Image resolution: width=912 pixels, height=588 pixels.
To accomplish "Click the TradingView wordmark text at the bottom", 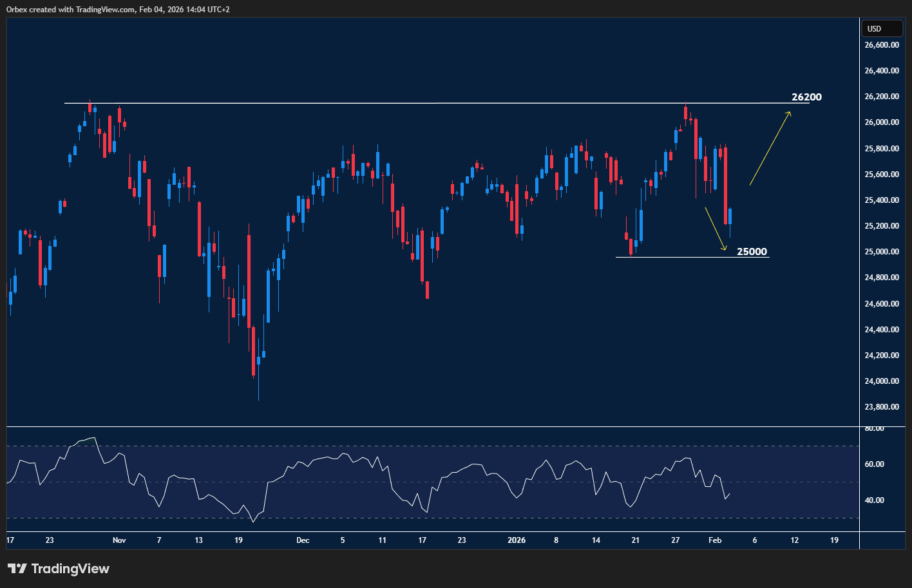I will point(70,569).
